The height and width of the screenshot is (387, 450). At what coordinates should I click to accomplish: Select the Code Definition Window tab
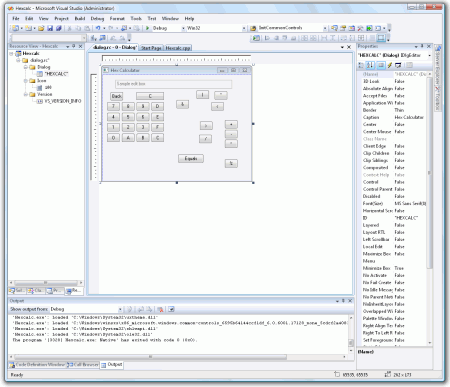coord(37,365)
